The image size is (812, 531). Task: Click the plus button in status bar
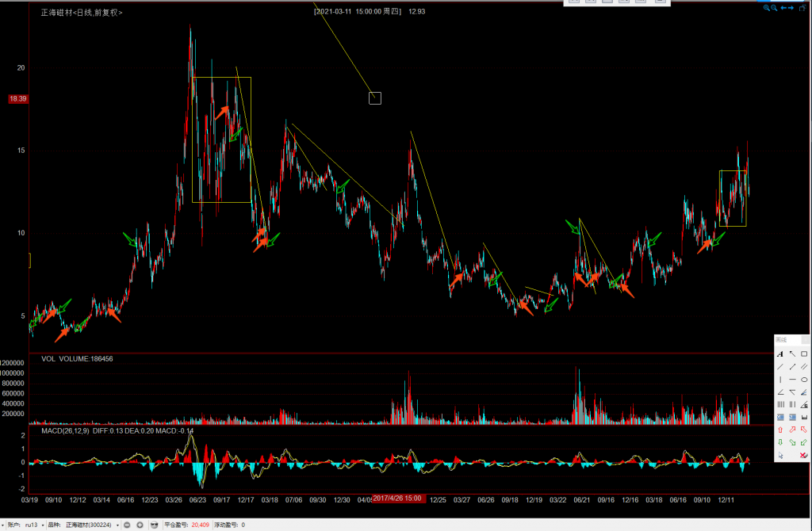pyautogui.click(x=140, y=525)
